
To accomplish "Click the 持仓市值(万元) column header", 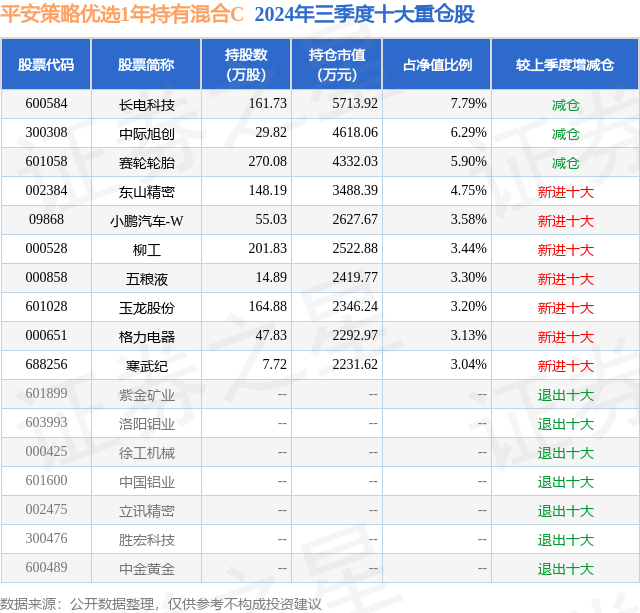I will [x=337, y=64].
